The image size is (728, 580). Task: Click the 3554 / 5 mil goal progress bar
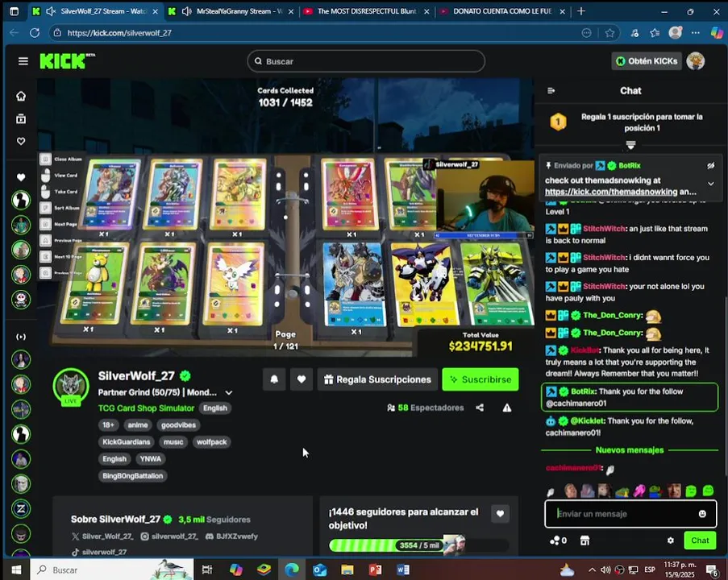click(418, 545)
